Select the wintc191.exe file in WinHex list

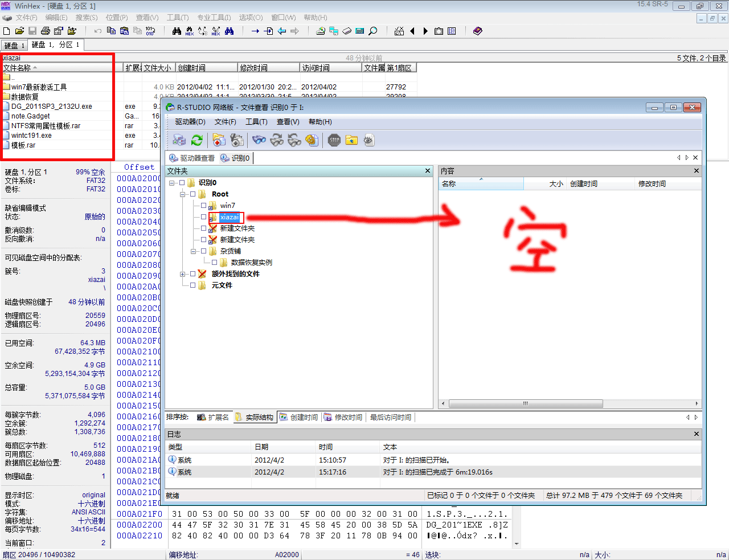click(31, 136)
